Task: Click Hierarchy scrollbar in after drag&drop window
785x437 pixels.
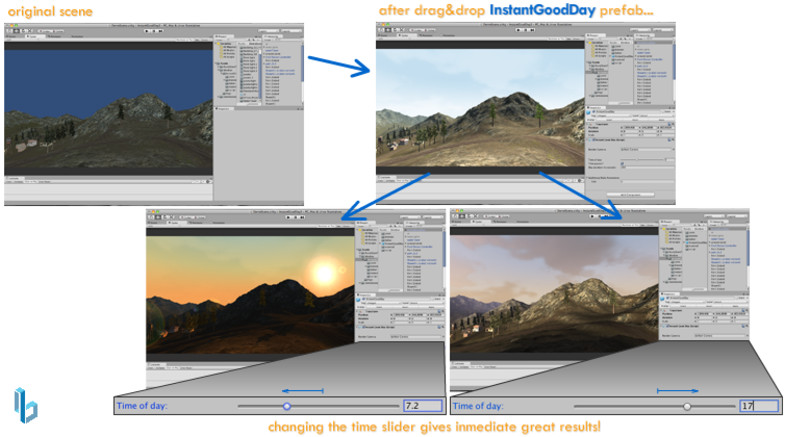Action: tap(674, 60)
